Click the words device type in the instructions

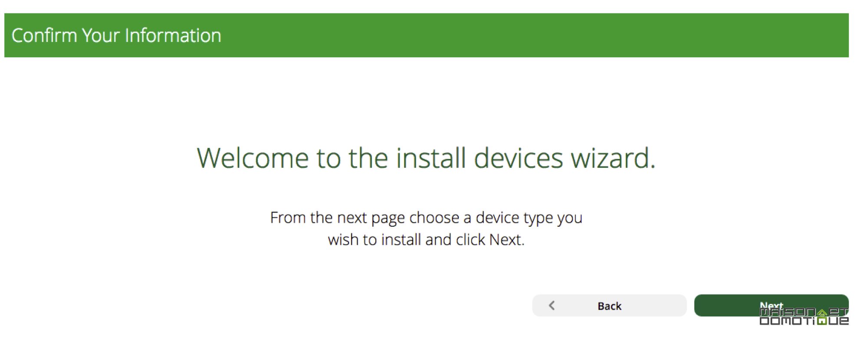[514, 218]
